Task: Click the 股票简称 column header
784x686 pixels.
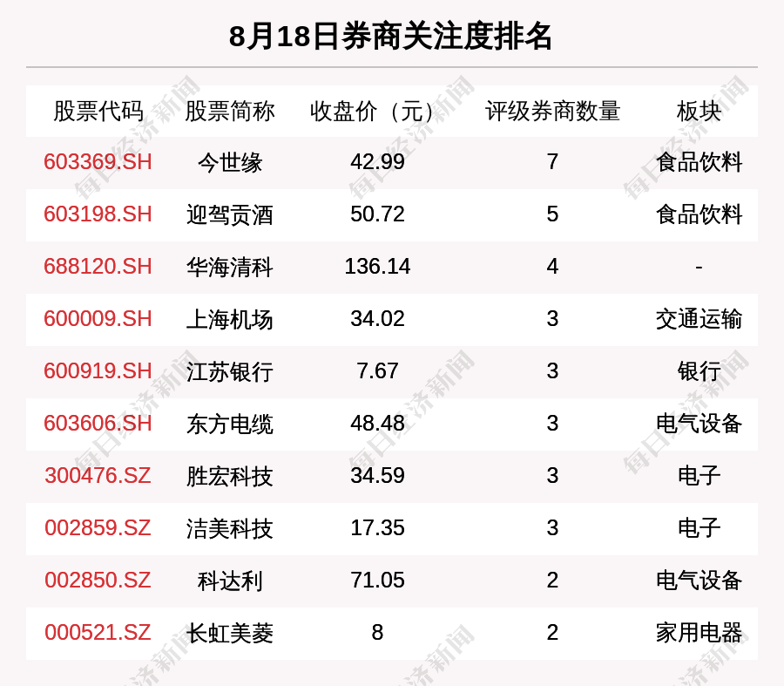Action: pos(229,111)
